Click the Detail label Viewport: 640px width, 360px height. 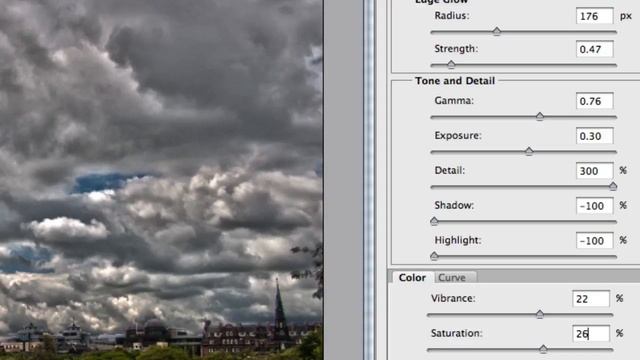pos(449,170)
